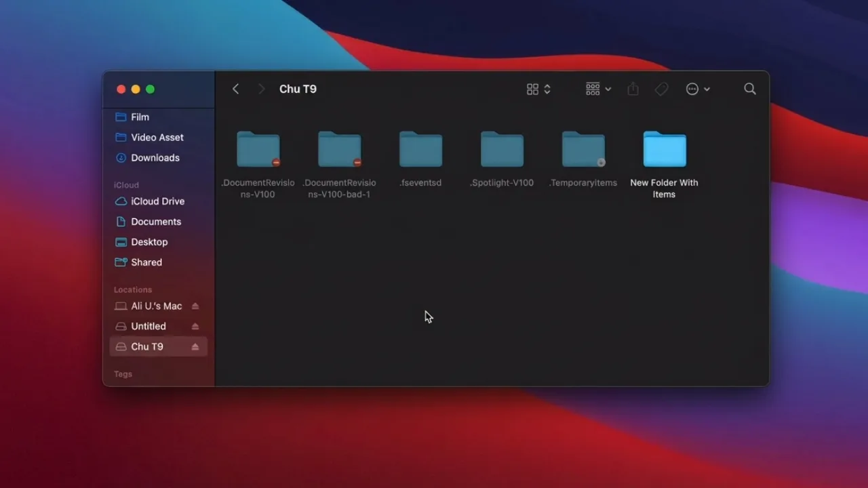Click the iCloud sidebar section header
This screenshot has height=488, width=868.
(x=126, y=185)
